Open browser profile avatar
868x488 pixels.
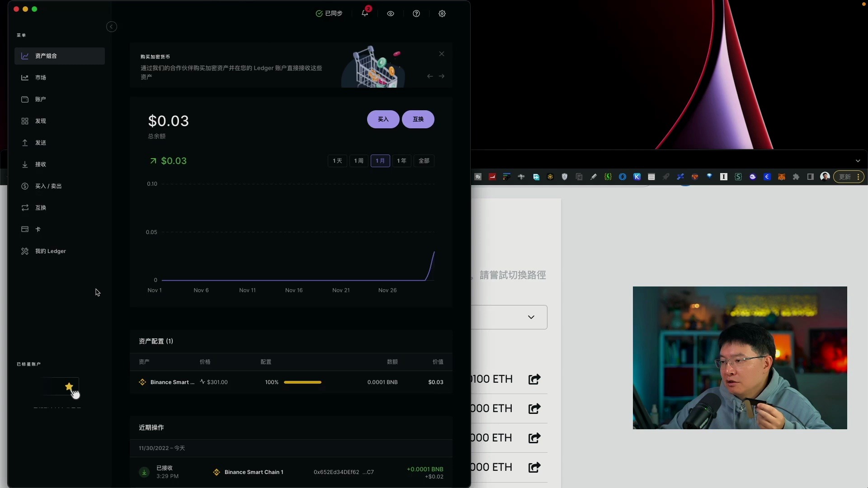click(825, 177)
